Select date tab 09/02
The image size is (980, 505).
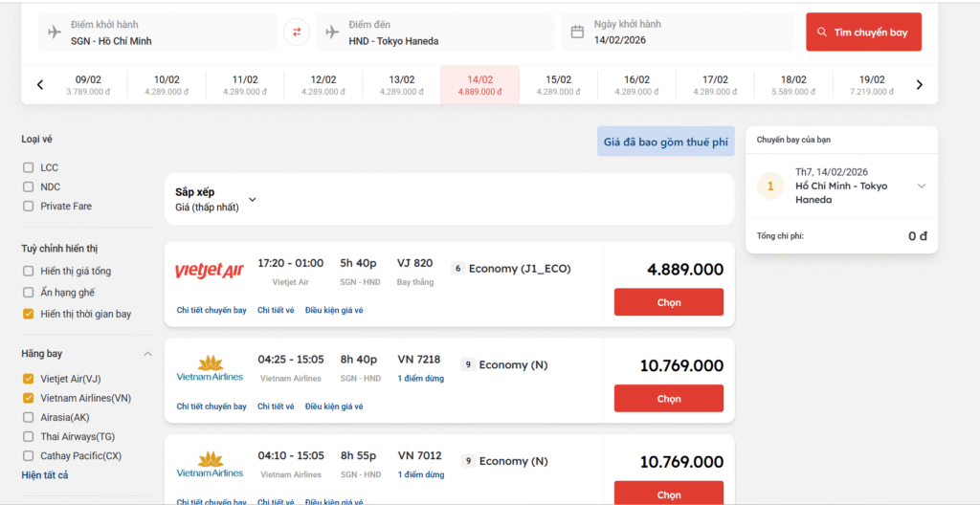click(88, 85)
